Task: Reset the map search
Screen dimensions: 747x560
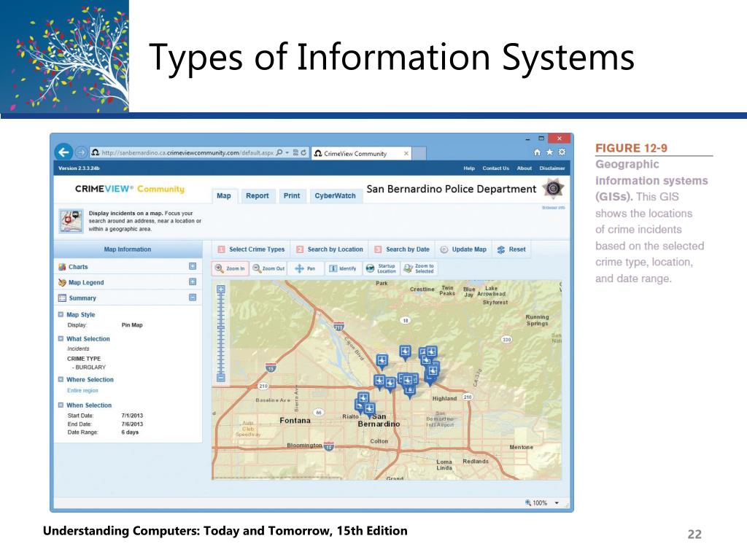Action: [x=511, y=249]
